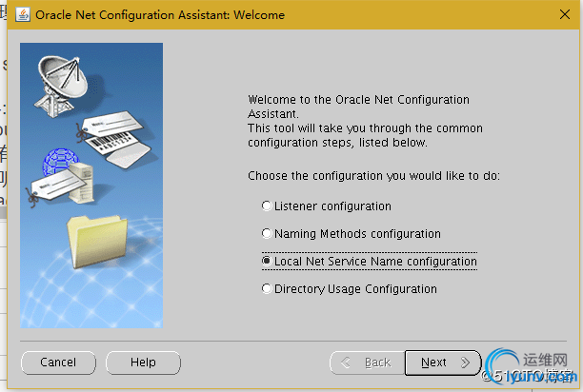Click the Java icon in the title bar
The height and width of the screenshot is (392, 583).
[21, 15]
